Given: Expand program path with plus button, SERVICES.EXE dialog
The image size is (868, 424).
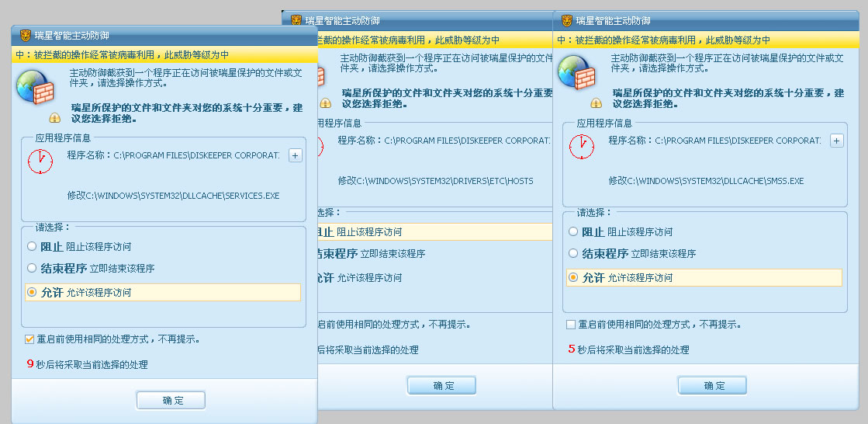Looking at the screenshot, I should click(296, 156).
